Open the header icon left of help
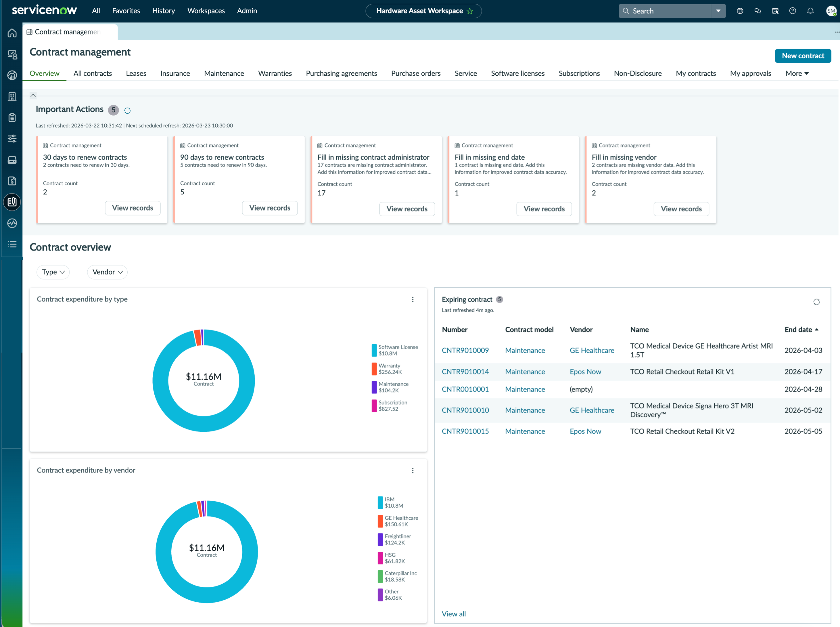The width and height of the screenshot is (840, 627). pyautogui.click(x=775, y=11)
